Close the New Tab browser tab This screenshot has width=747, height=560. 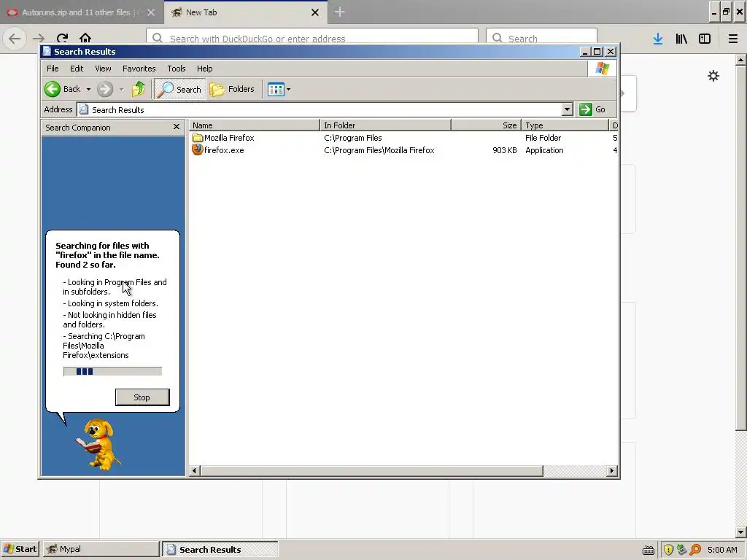tap(315, 12)
